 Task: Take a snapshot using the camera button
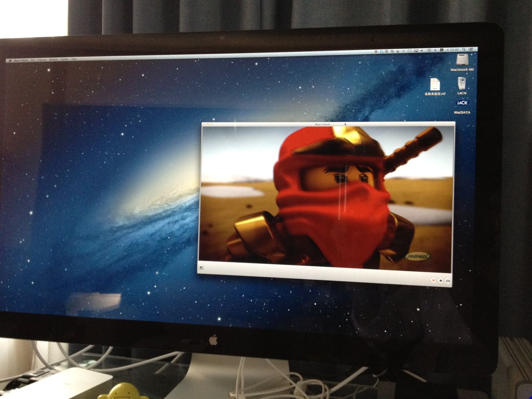click(448, 281)
